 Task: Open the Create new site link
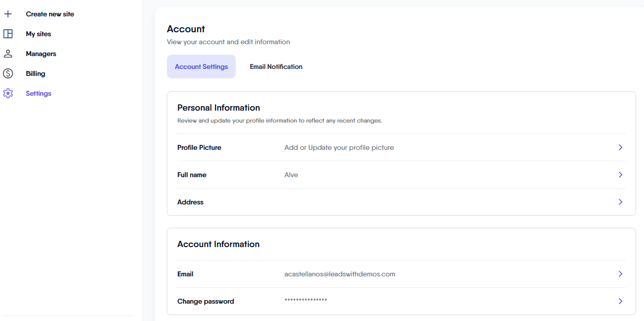[x=50, y=14]
